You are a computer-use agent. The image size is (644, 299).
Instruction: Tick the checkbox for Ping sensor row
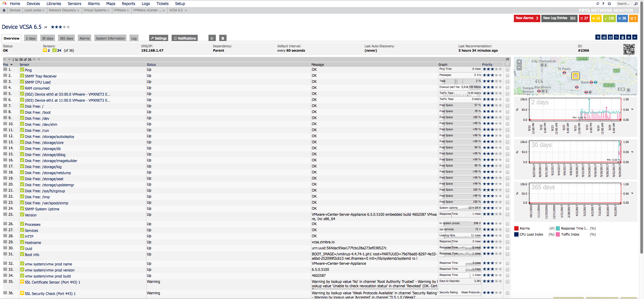point(507,70)
